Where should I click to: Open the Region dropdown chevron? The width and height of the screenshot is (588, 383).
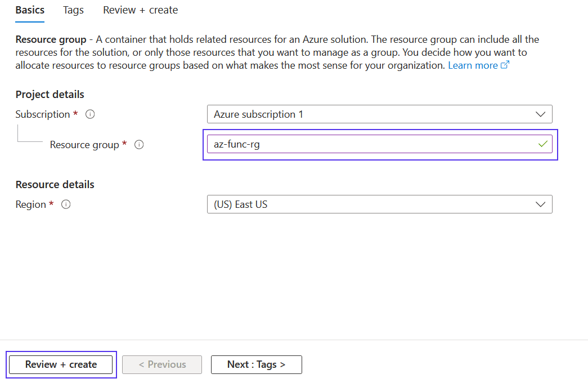(541, 204)
